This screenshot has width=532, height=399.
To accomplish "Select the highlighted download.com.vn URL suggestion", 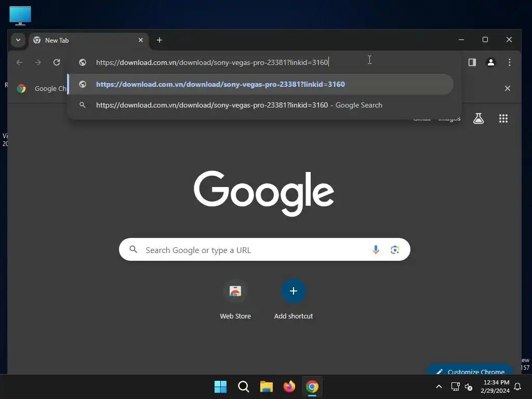I will tap(260, 84).
